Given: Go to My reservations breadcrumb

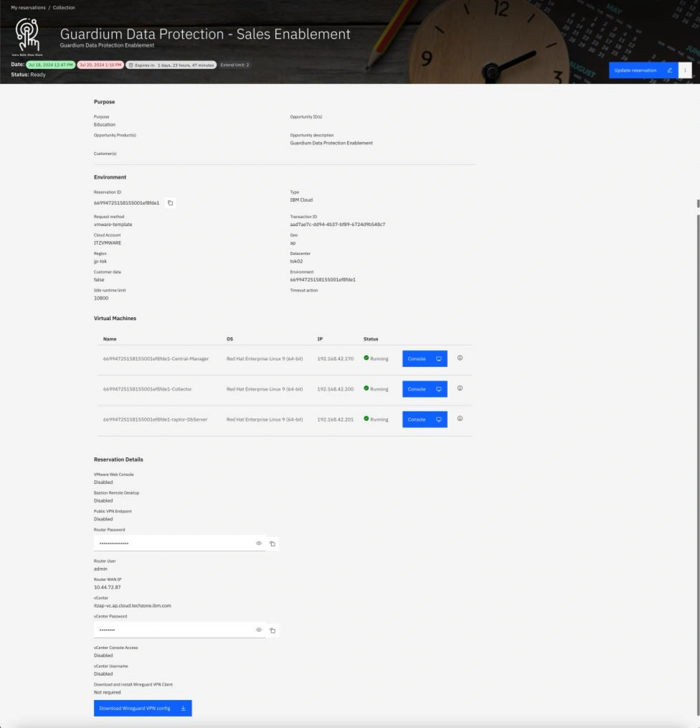Looking at the screenshot, I should point(28,8).
